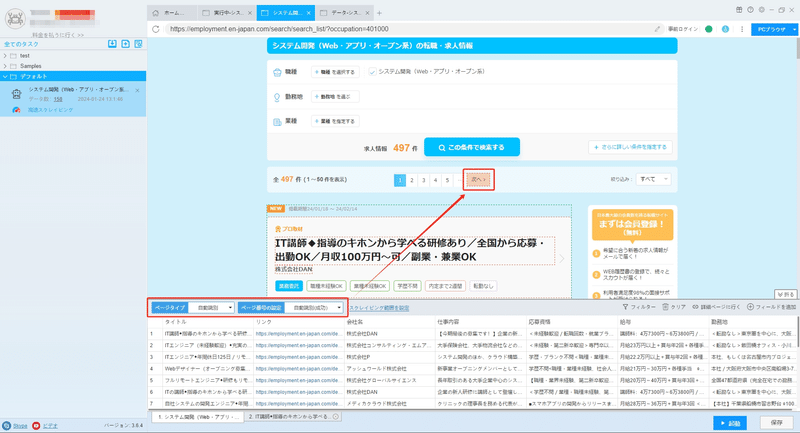Click 詳細ページに行く link icon
Viewport: 800px width, 433px height.
[695, 307]
